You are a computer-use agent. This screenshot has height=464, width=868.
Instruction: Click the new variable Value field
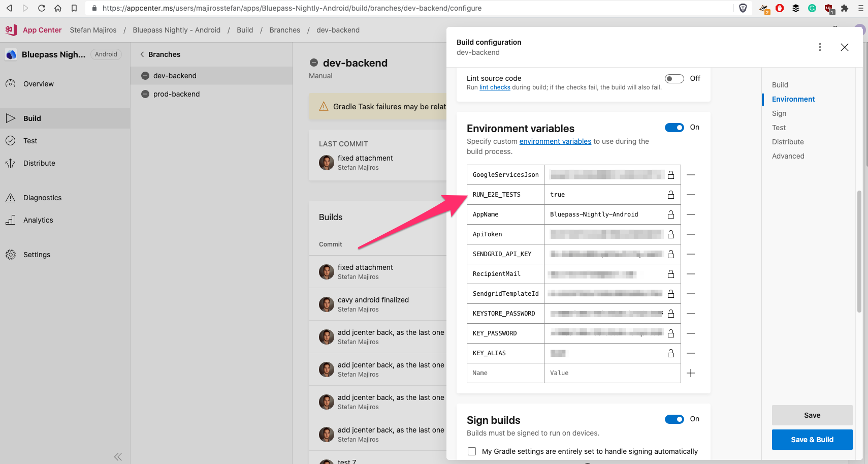612,373
